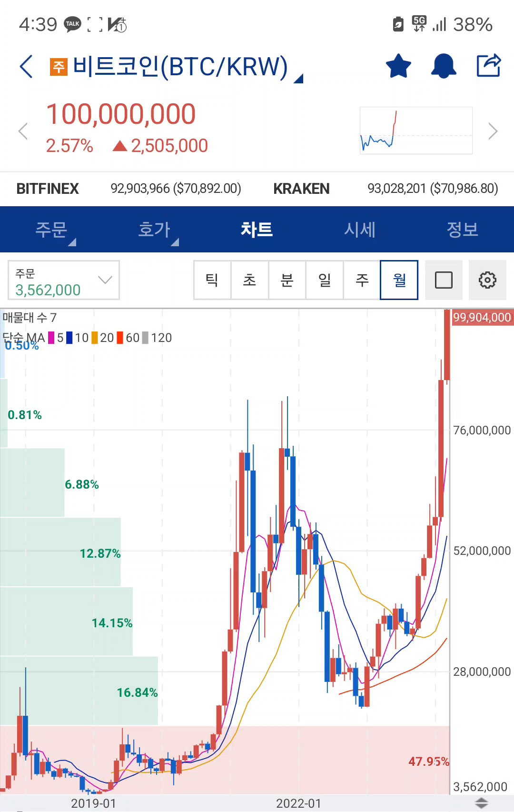
Task: Tap the 3,562,000 axis label
Action: tap(480, 787)
